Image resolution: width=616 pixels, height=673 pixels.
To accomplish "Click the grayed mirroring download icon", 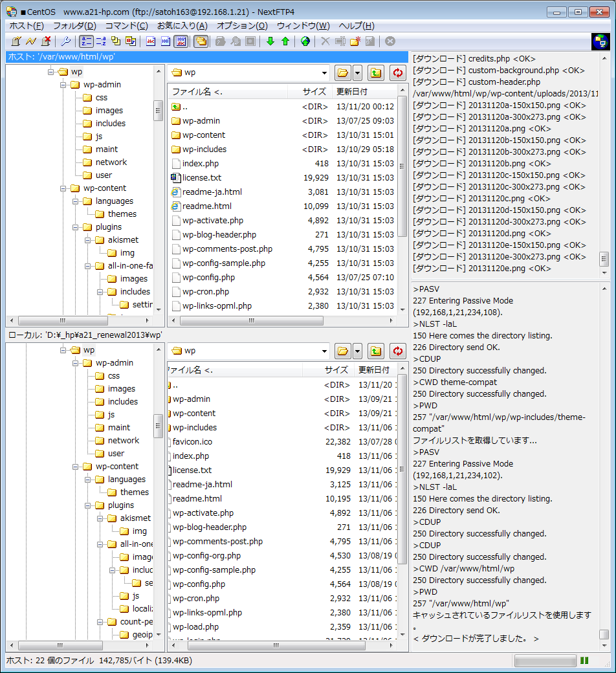I will click(221, 41).
